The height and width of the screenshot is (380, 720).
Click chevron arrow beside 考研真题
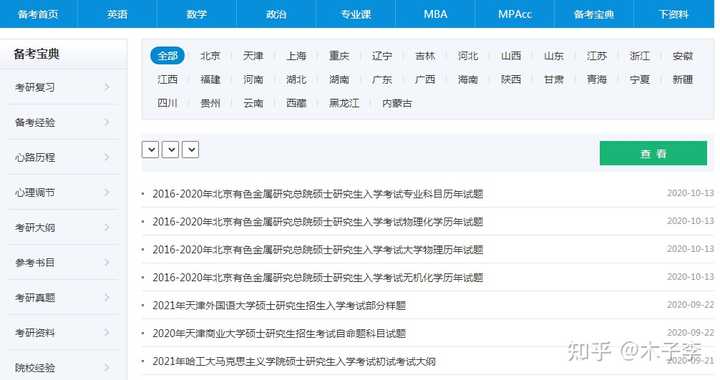(107, 297)
